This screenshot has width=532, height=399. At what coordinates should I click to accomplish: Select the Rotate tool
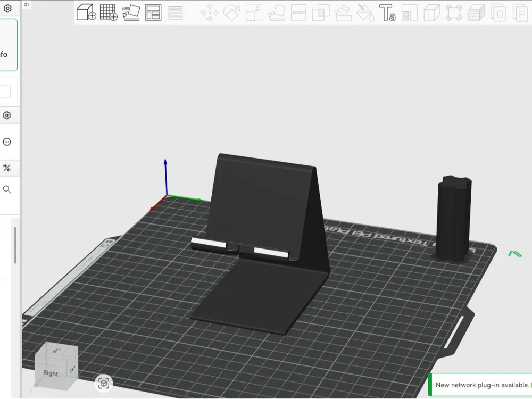[x=232, y=13]
